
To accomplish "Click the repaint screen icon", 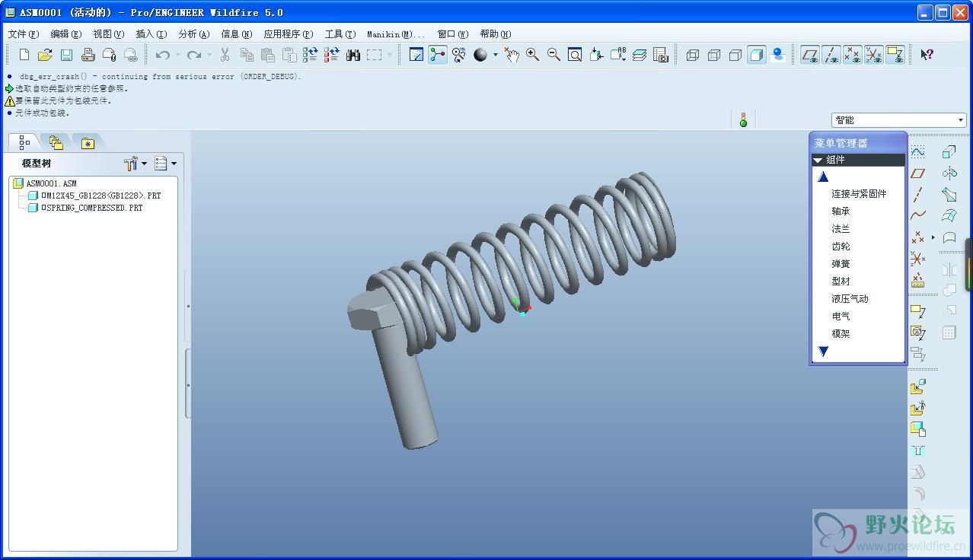I will [416, 55].
